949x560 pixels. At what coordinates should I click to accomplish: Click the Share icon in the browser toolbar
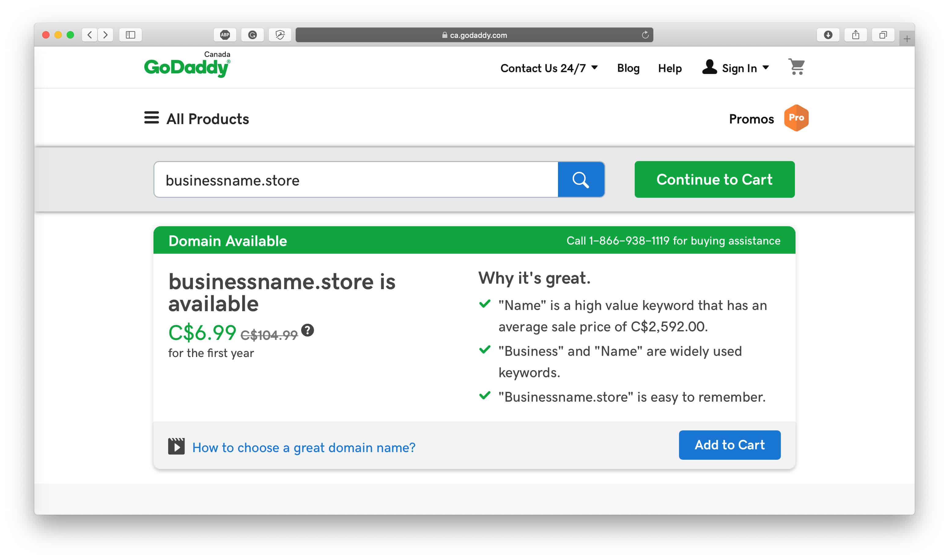[x=855, y=35]
